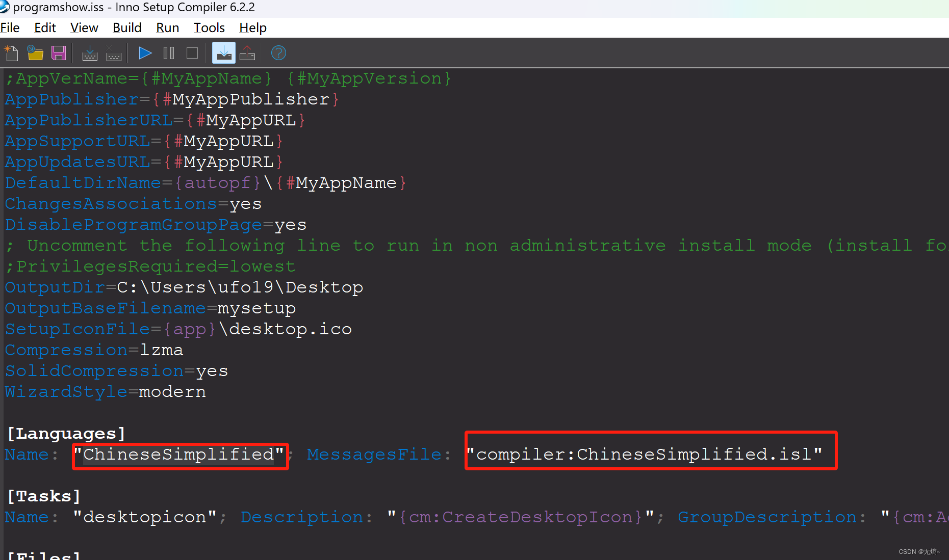Image resolution: width=949 pixels, height=560 pixels.
Task: Click the OutputBaseFilename line in the editor
Action: [150, 308]
